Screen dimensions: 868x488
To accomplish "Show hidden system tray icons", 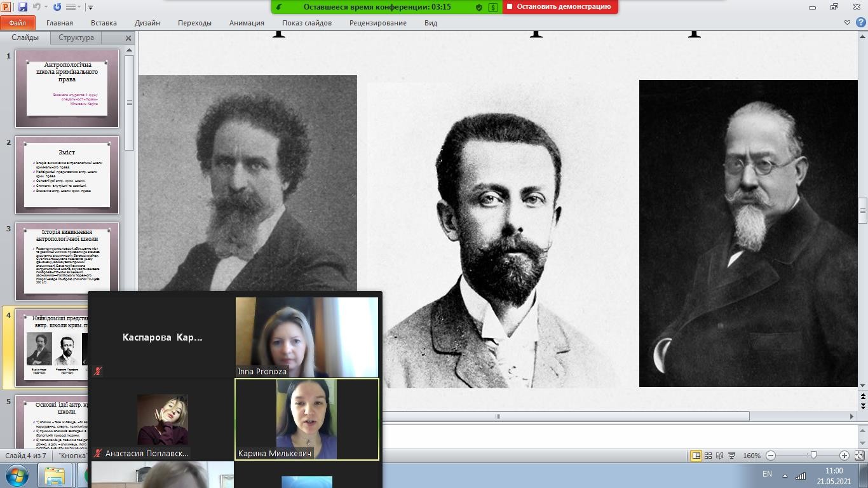I will [x=785, y=475].
